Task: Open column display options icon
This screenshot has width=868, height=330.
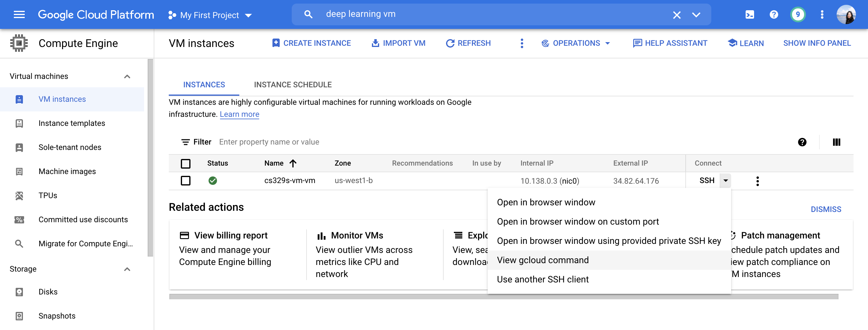Action: 836,142
